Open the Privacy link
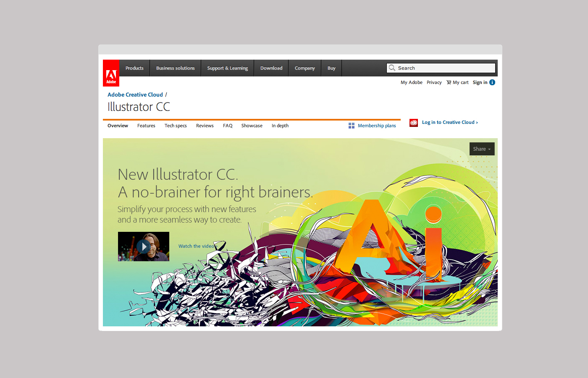588x378 pixels. click(434, 82)
